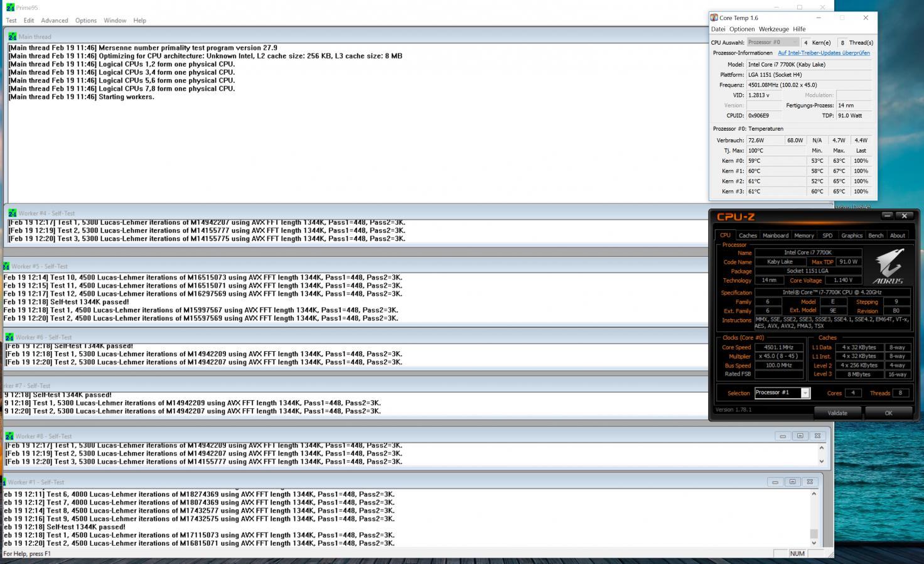This screenshot has width=924, height=564.
Task: Click the Threads count field in CPU-Z
Action: pyautogui.click(x=900, y=393)
